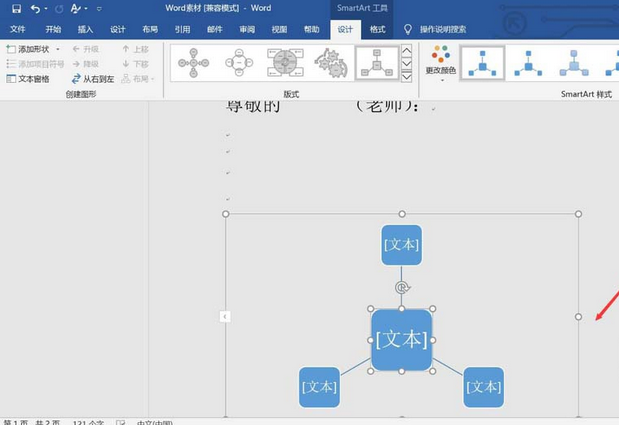This screenshot has width=619, height=425.
Task: Click the 降级 demote button
Action: [x=86, y=64]
